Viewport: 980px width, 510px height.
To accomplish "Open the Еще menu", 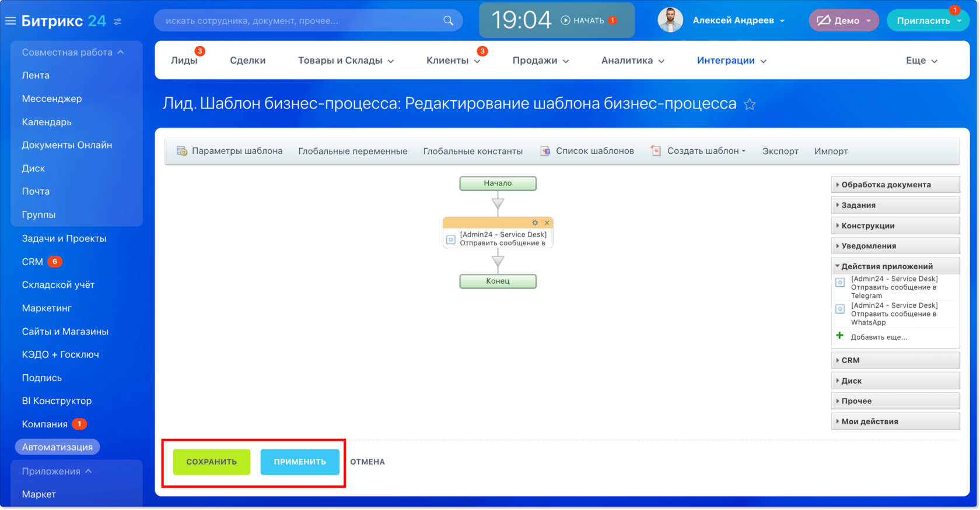I will [x=922, y=61].
